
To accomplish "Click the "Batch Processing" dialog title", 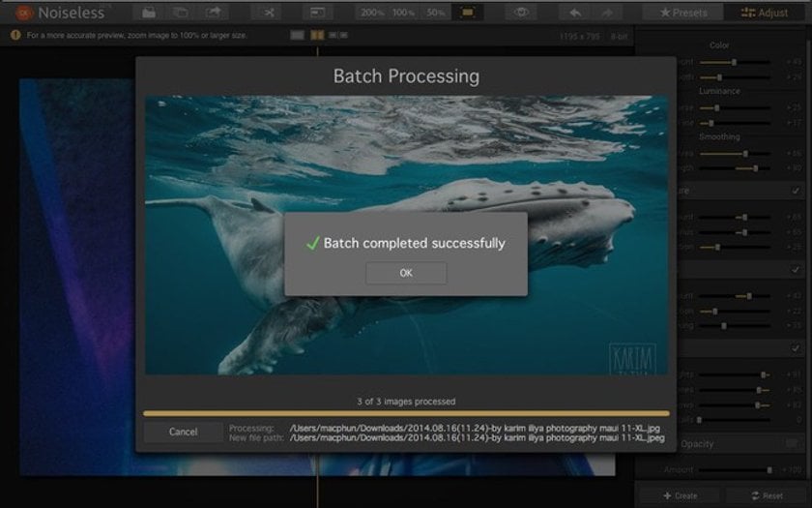I will [406, 76].
